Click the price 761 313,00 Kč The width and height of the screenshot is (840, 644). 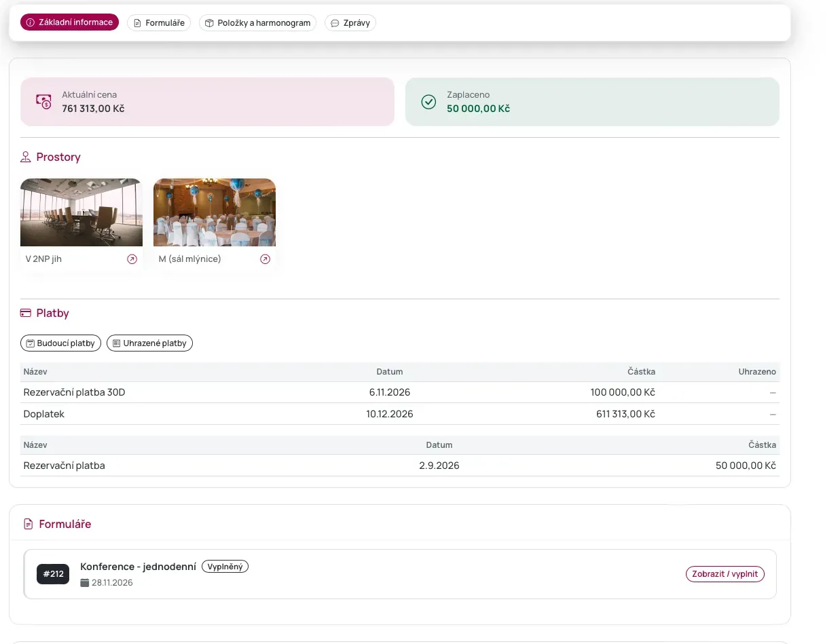[x=93, y=109]
